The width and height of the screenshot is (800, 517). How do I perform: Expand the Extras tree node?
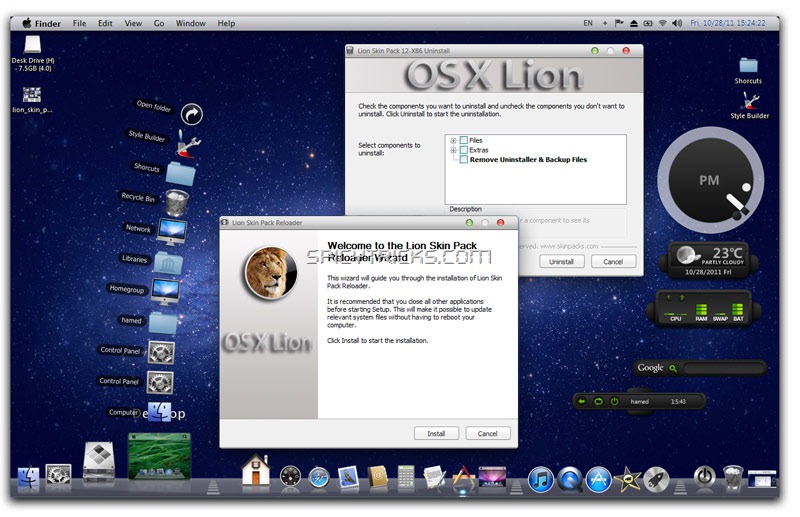453,150
